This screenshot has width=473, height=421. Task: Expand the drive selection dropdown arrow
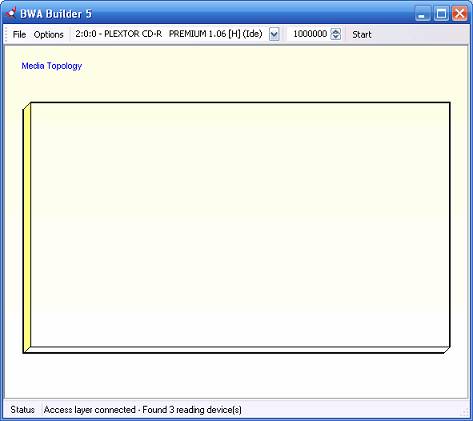tap(274, 34)
